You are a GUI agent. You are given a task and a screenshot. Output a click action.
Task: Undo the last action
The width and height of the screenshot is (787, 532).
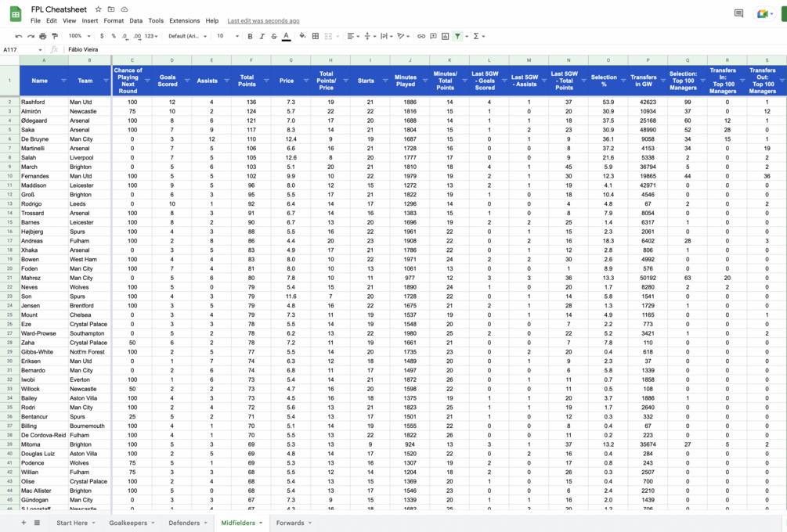pos(19,36)
